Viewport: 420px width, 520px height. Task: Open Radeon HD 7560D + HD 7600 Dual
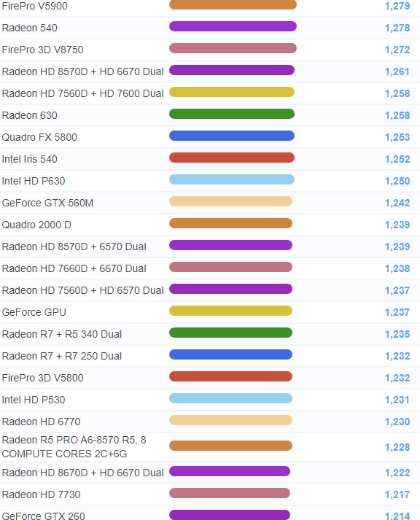point(83,93)
